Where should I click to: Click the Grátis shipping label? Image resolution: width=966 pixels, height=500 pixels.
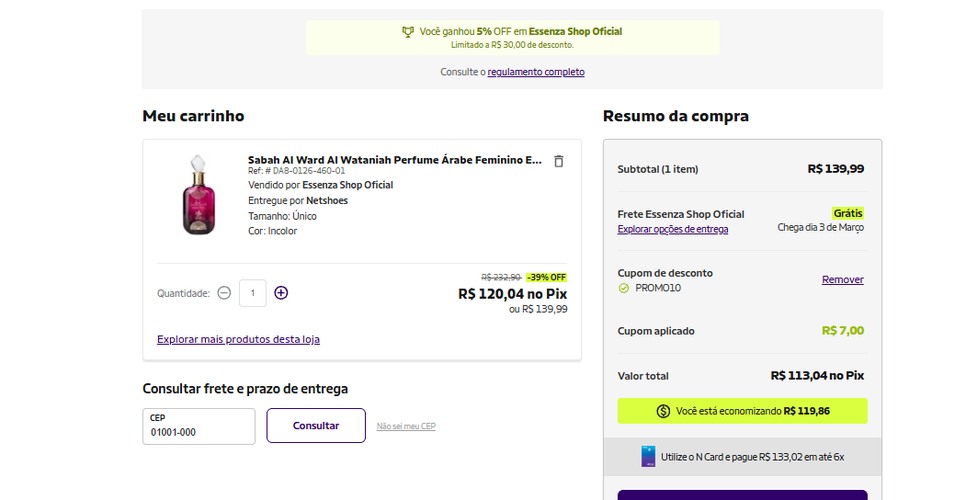click(x=848, y=213)
